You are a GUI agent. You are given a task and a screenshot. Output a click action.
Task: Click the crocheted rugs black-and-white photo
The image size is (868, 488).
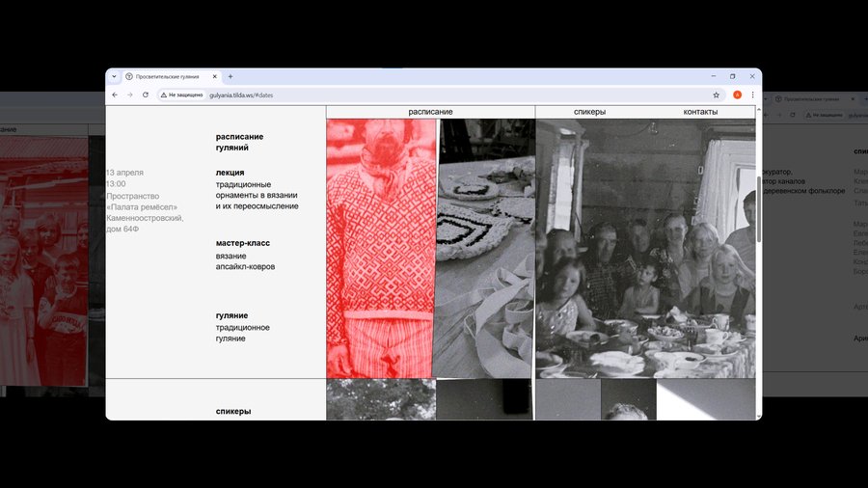coord(484,249)
